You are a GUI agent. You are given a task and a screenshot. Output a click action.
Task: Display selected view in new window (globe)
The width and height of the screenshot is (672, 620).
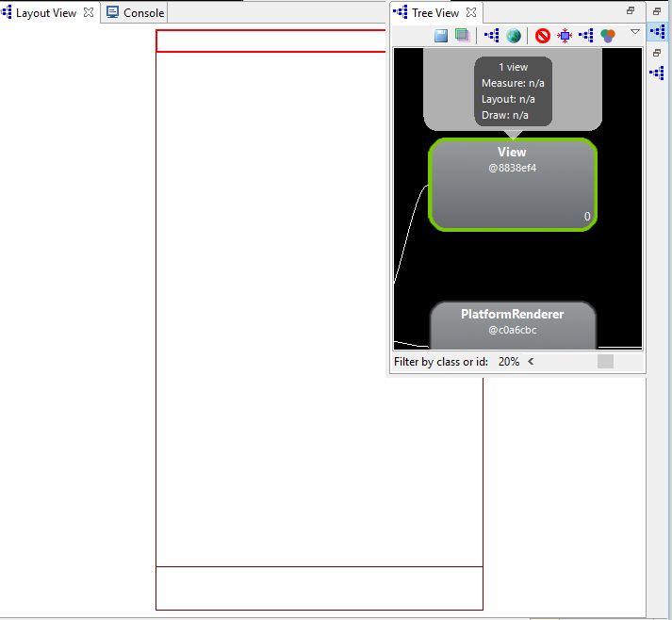pyautogui.click(x=514, y=36)
